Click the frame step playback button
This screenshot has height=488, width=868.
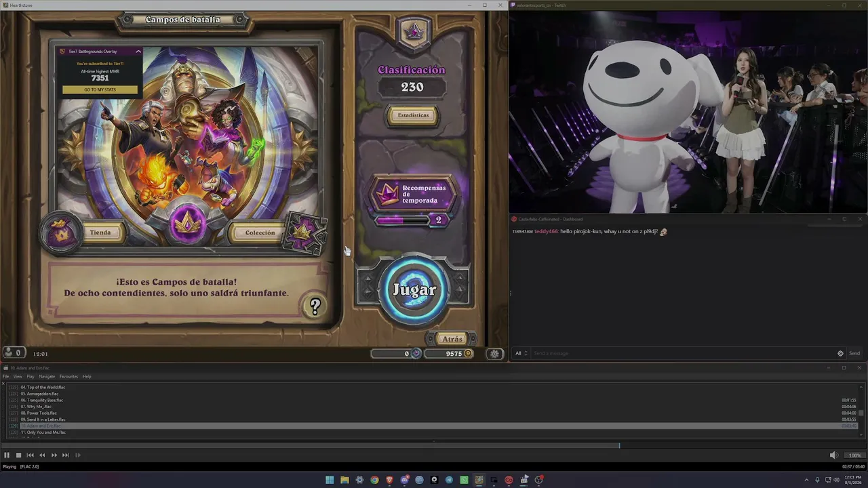[x=78, y=455]
